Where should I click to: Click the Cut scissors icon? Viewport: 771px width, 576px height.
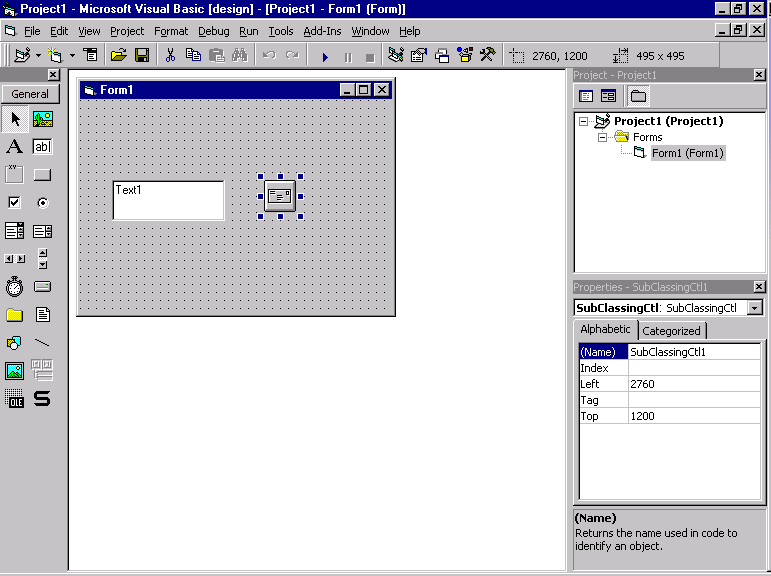coord(170,55)
